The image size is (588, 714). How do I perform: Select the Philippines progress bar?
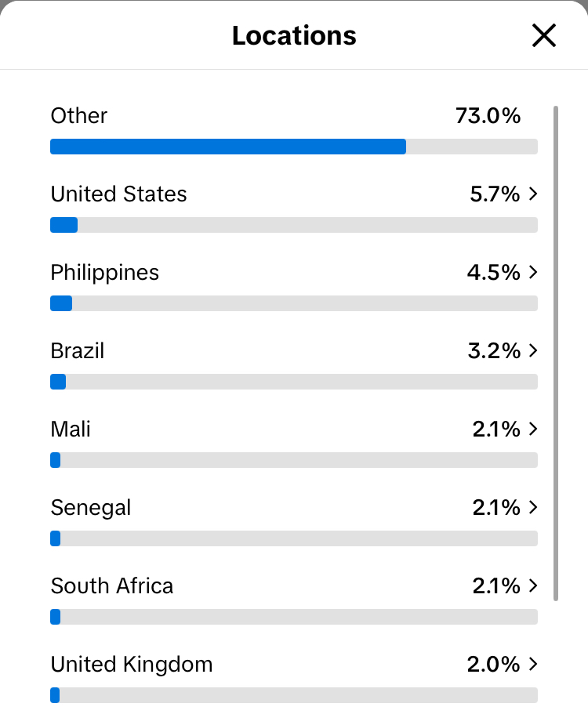click(293, 303)
